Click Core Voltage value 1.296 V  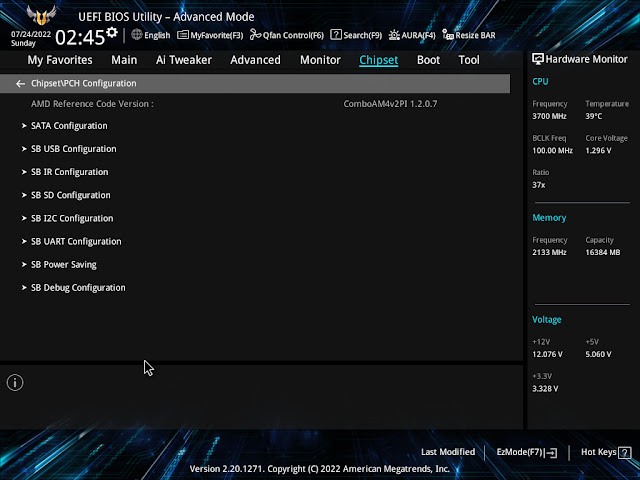coord(598,151)
